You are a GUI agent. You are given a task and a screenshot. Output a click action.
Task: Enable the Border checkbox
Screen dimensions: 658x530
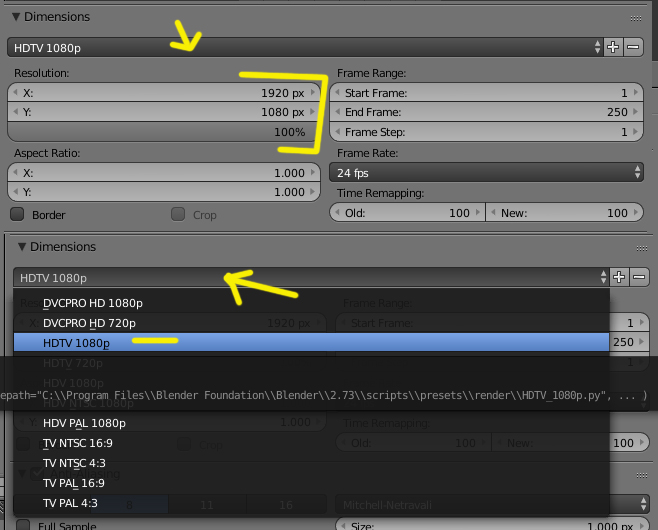(17, 214)
